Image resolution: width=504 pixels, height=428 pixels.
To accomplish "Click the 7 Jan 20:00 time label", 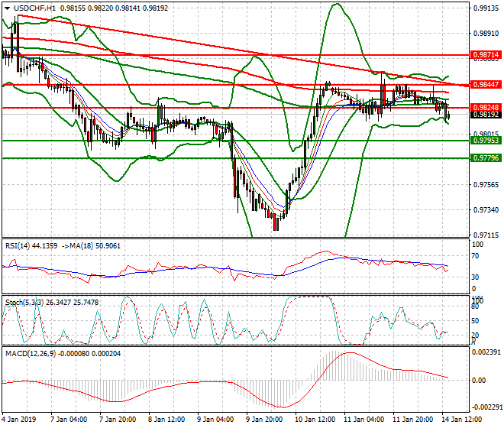I will pyautogui.click(x=118, y=420).
